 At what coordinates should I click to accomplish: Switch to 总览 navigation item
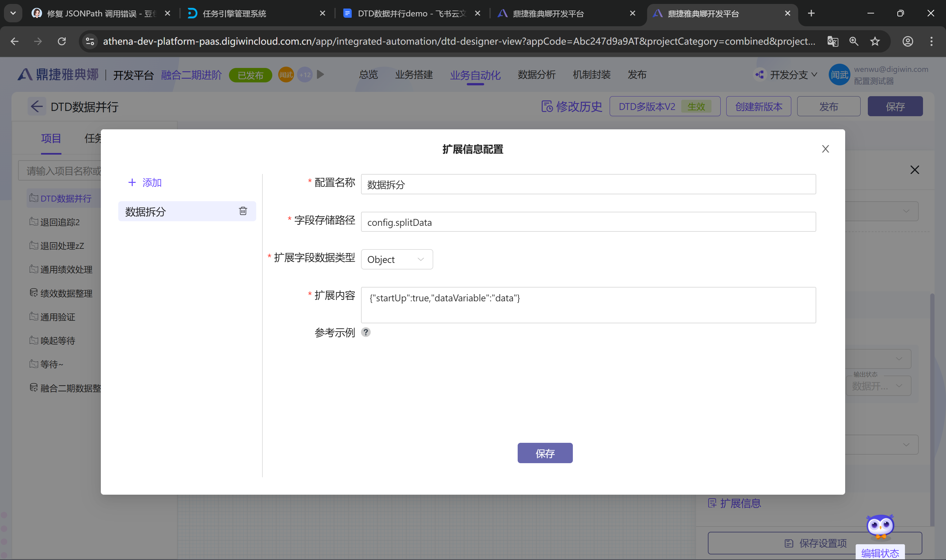369,75
